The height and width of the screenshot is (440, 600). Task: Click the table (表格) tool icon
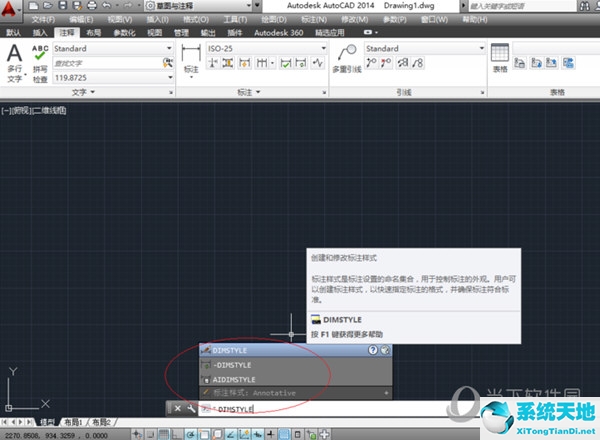coord(500,58)
